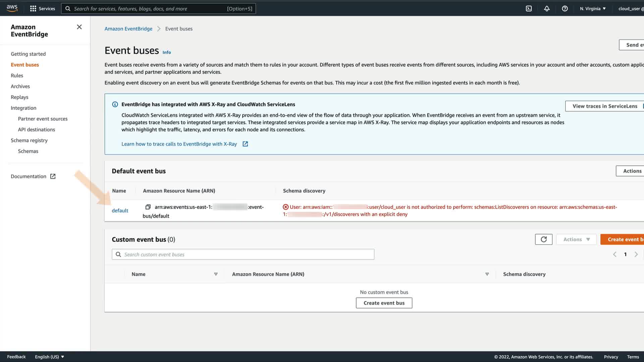Open the English (US) language selector

click(x=49, y=357)
